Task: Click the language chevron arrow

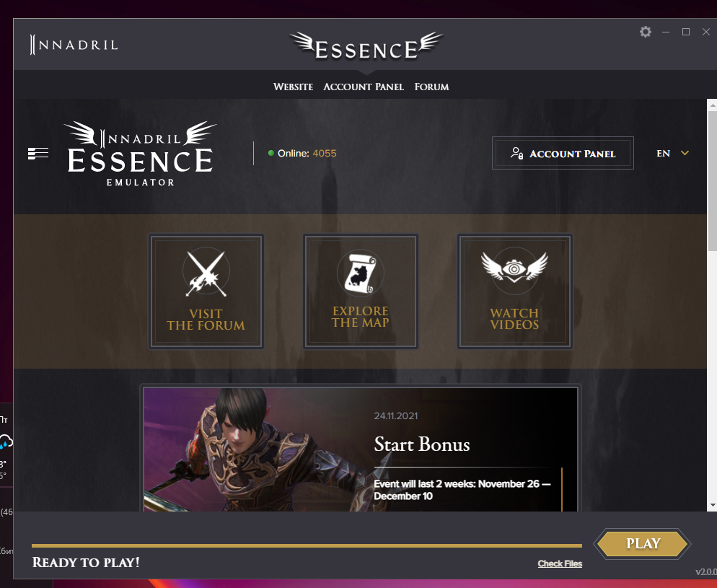Action: tap(685, 153)
